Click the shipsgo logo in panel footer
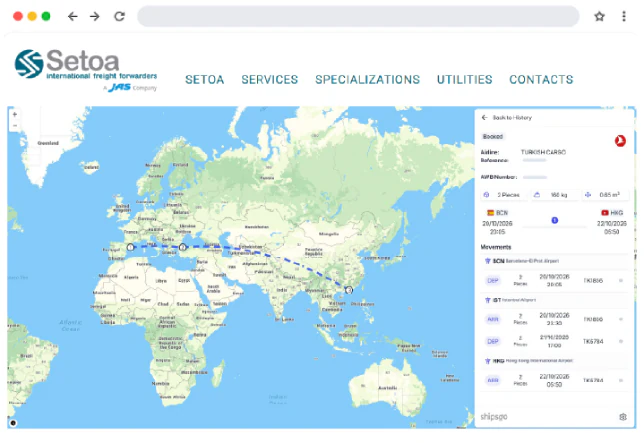This screenshot has height=443, width=644. coord(494,417)
